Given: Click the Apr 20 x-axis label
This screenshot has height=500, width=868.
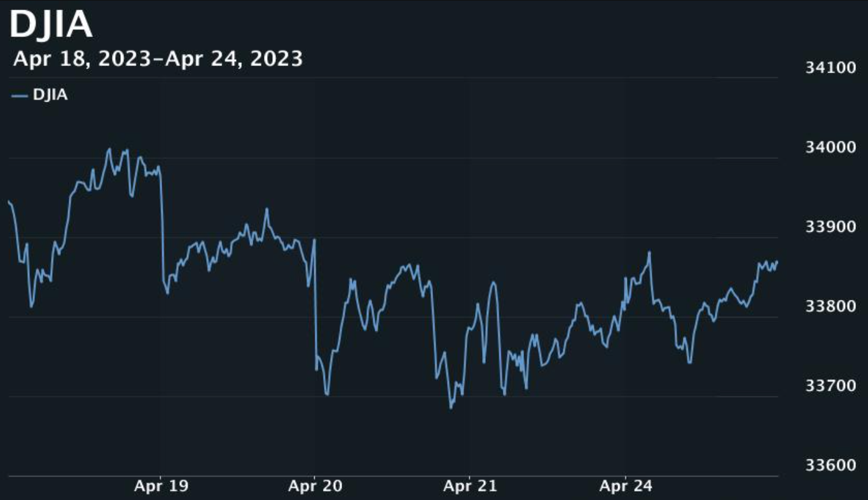Looking at the screenshot, I should 315,487.
